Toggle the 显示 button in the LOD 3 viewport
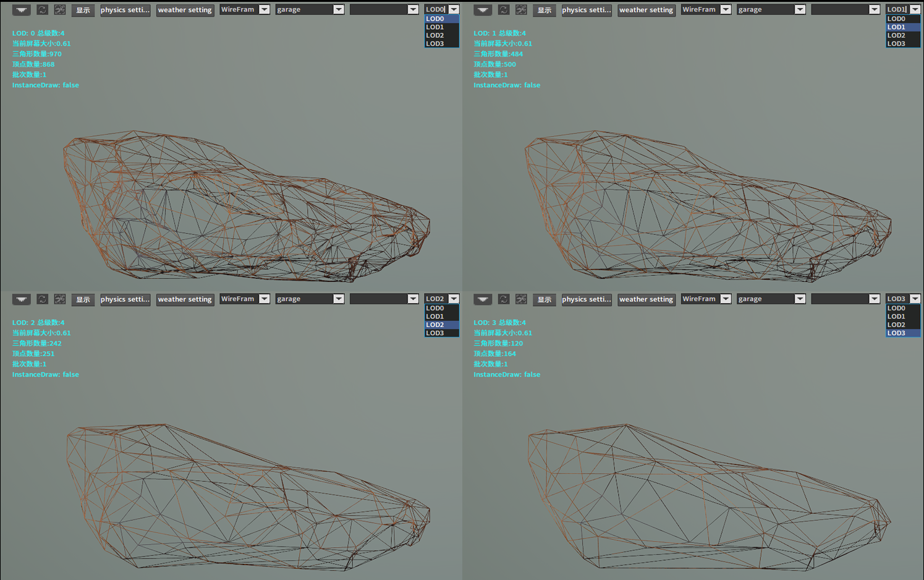 544,299
